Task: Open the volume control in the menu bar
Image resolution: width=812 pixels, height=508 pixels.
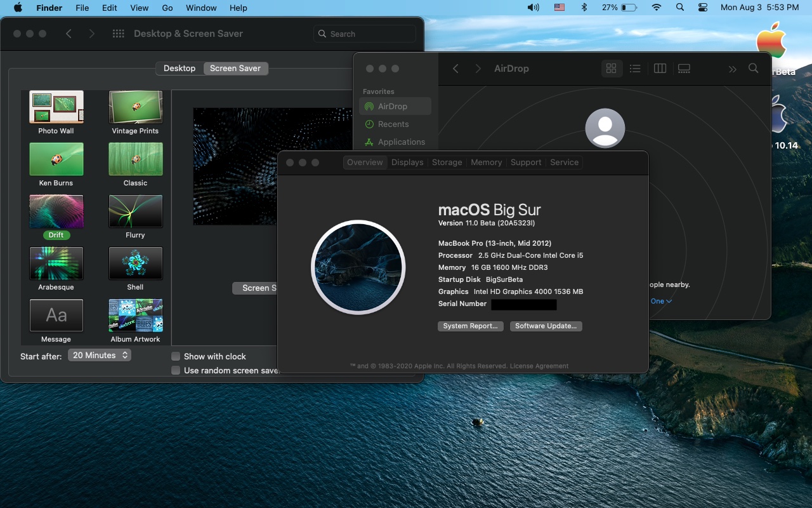Action: coord(533,8)
